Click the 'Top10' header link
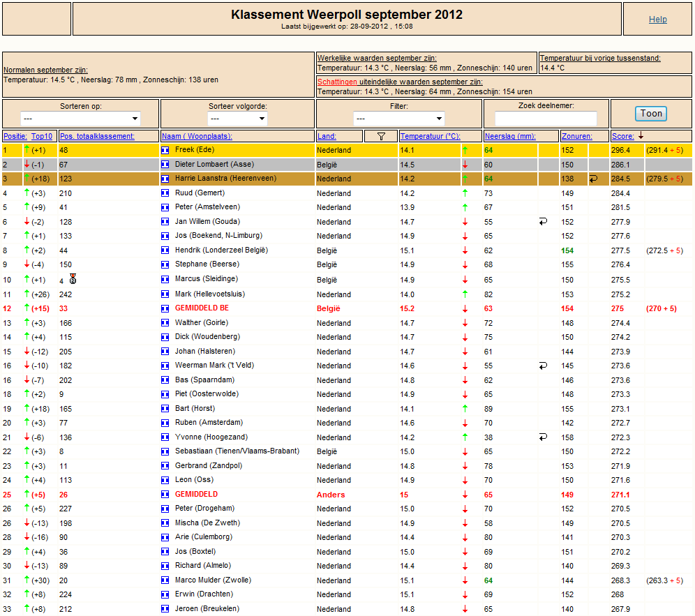This screenshot has height=616, width=695. point(42,137)
